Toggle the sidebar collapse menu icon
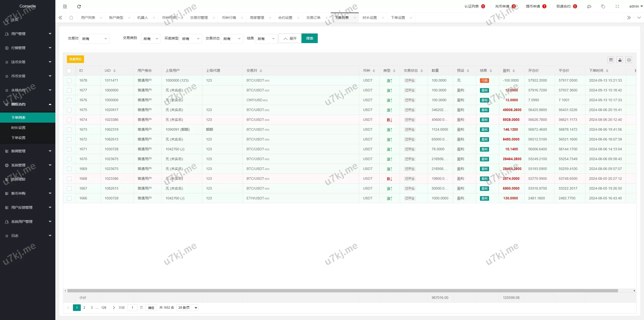Viewport: 644px width, 320px height. [65, 7]
